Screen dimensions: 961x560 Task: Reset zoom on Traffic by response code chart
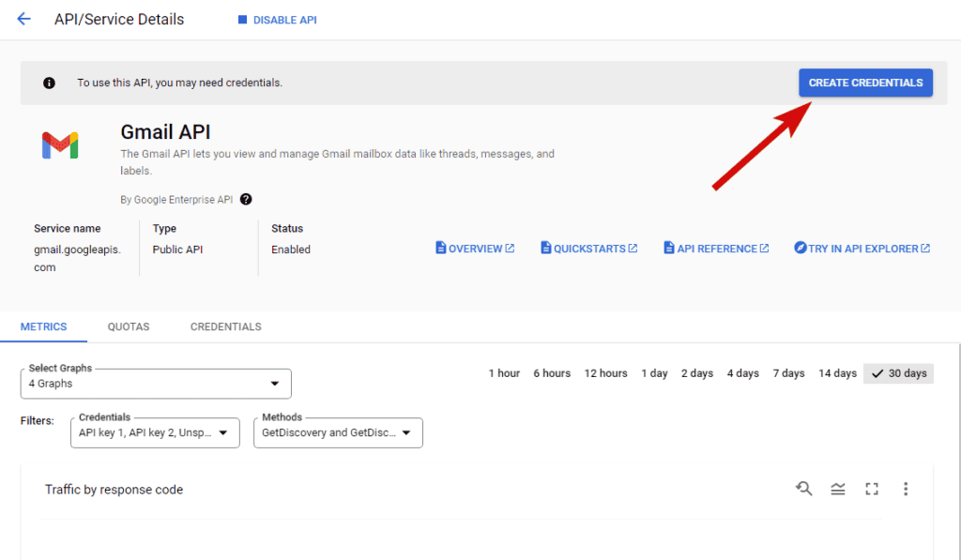[x=804, y=489]
